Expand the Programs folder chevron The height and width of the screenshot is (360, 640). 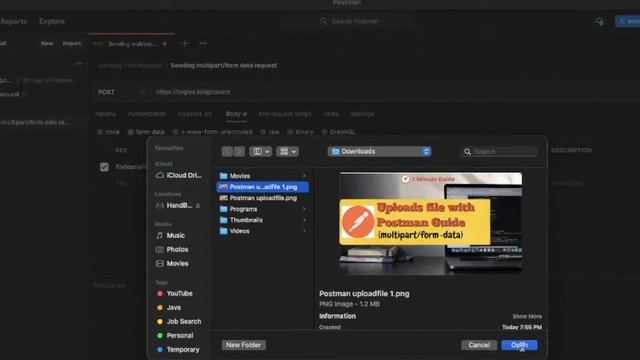[x=304, y=209]
